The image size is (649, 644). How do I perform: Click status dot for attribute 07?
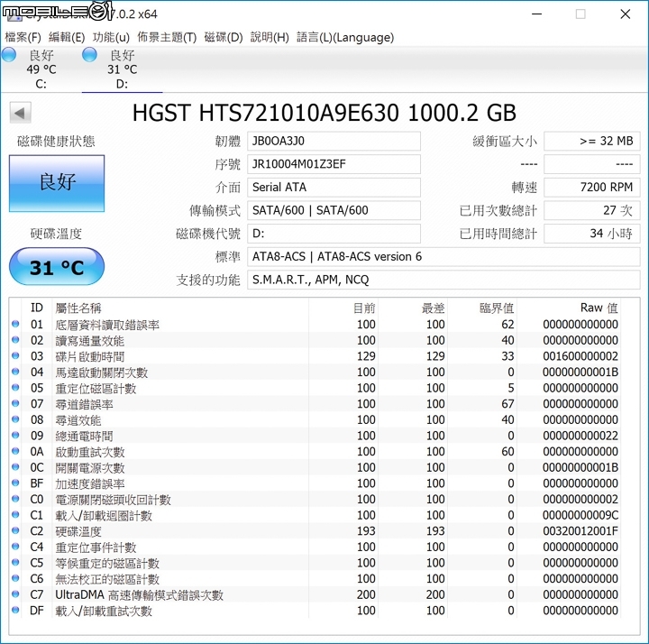(15, 403)
